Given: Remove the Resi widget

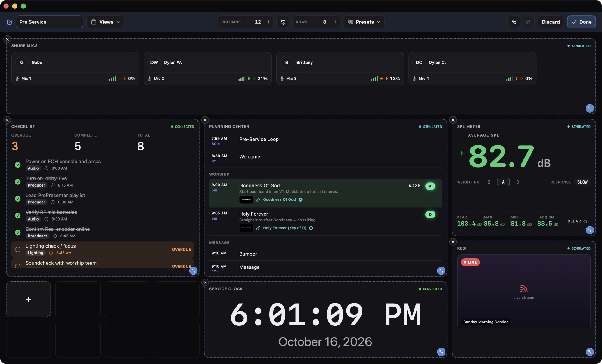Looking at the screenshot, I should pos(453,242).
